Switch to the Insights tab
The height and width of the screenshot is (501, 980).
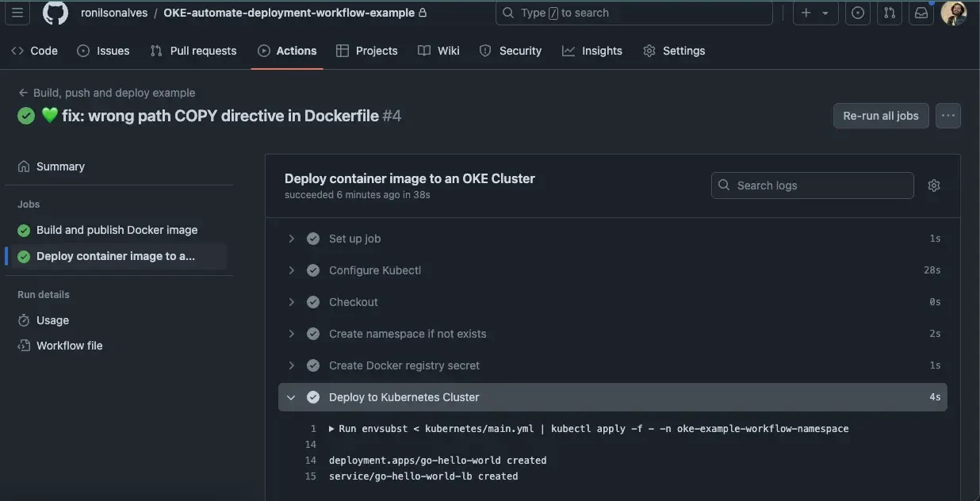[x=592, y=51]
